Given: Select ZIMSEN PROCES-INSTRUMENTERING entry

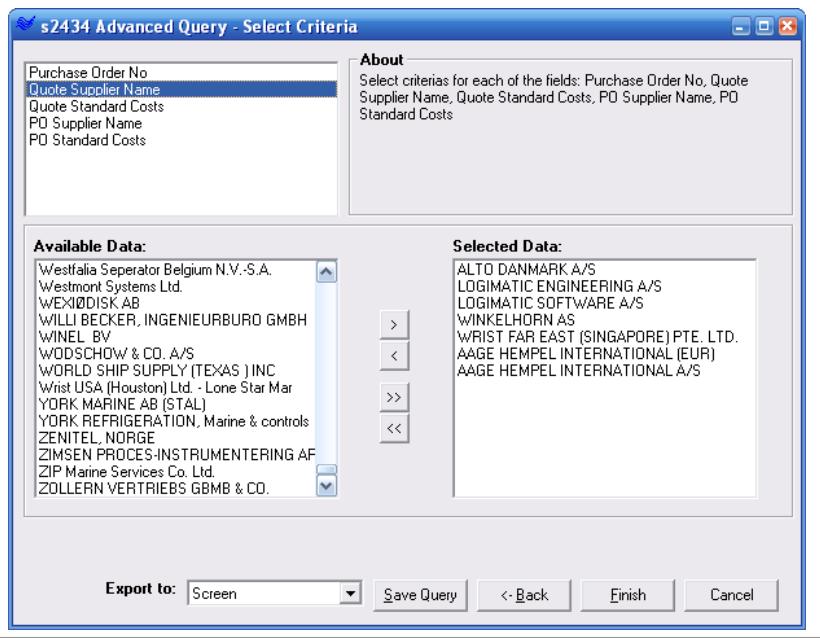Looking at the screenshot, I should click(176, 454).
